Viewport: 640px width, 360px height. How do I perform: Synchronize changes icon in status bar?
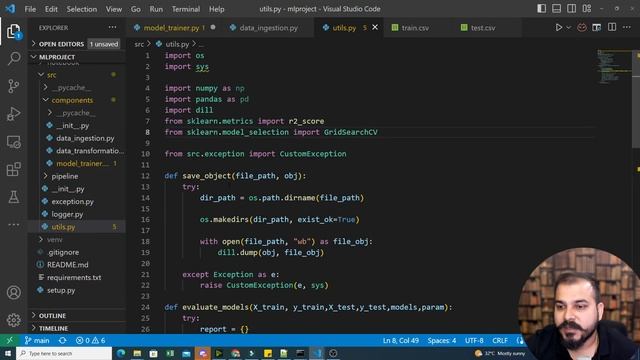[62, 340]
